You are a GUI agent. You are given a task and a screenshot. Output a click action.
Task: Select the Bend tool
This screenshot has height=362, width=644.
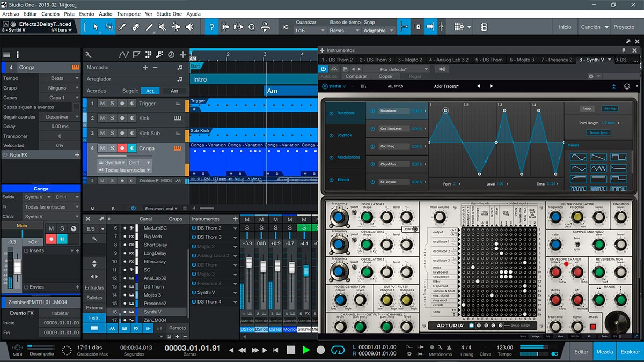(176, 26)
